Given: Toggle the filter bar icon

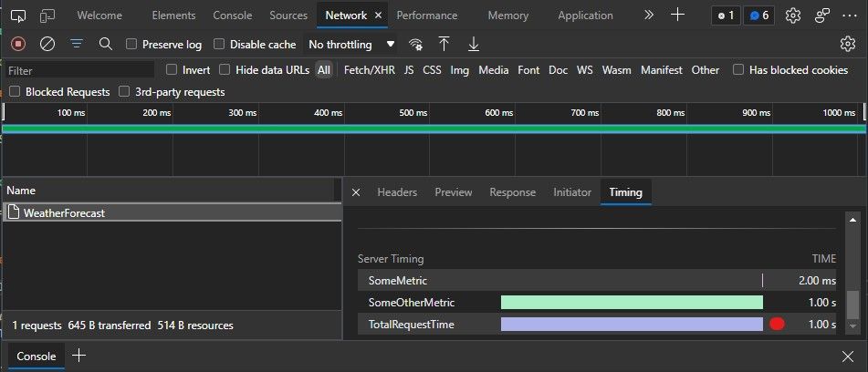Looking at the screenshot, I should click(x=77, y=44).
